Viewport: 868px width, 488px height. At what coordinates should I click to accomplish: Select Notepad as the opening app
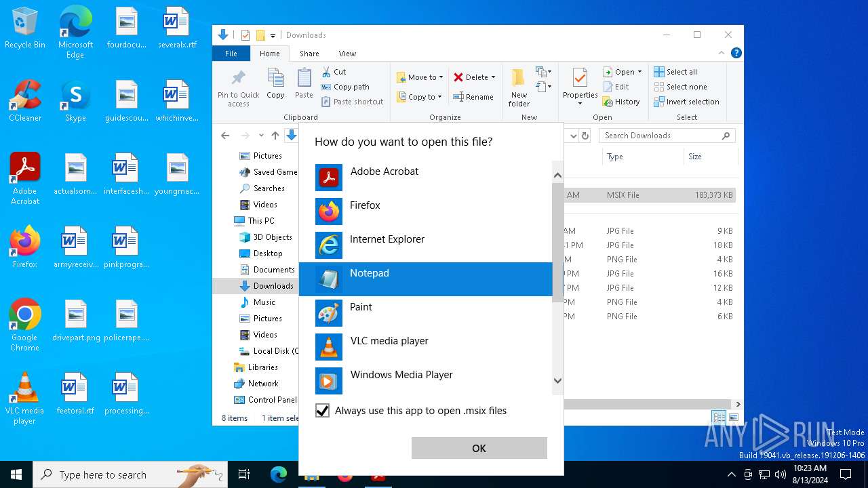click(426, 279)
